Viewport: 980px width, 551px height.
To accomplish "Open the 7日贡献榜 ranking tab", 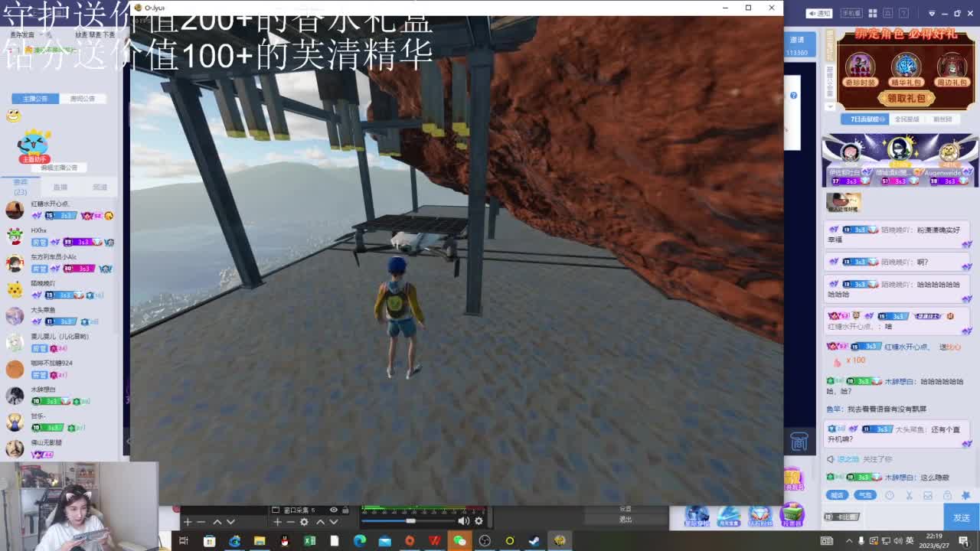I will [867, 119].
